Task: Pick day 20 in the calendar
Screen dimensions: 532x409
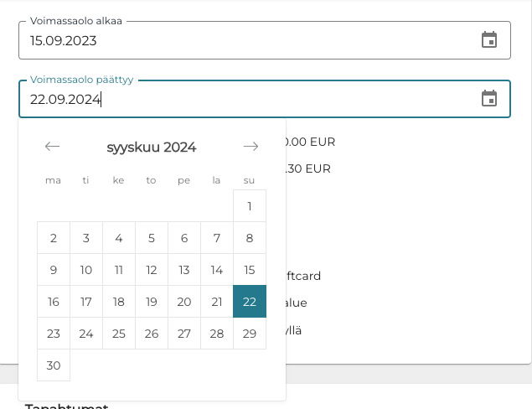Action: [184, 302]
